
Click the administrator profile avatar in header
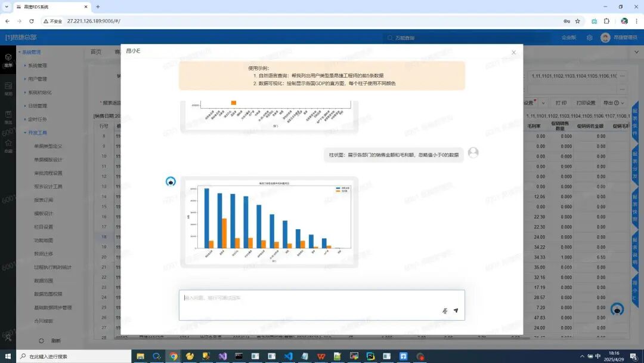tap(605, 38)
